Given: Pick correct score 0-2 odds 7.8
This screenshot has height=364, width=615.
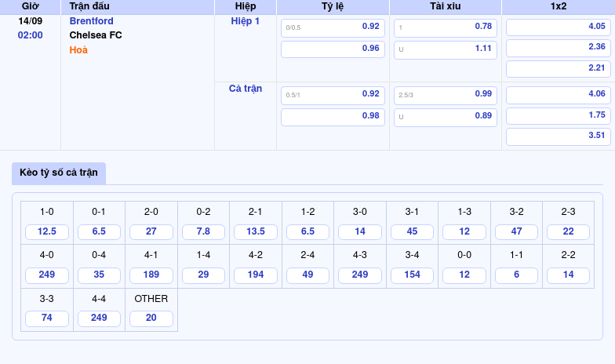Looking at the screenshot, I should click(x=203, y=232).
